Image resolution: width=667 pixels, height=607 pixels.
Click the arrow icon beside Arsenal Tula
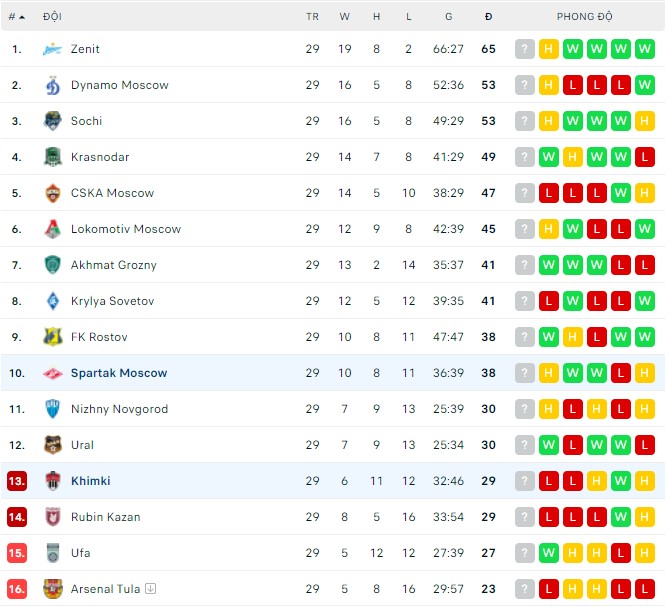150,589
